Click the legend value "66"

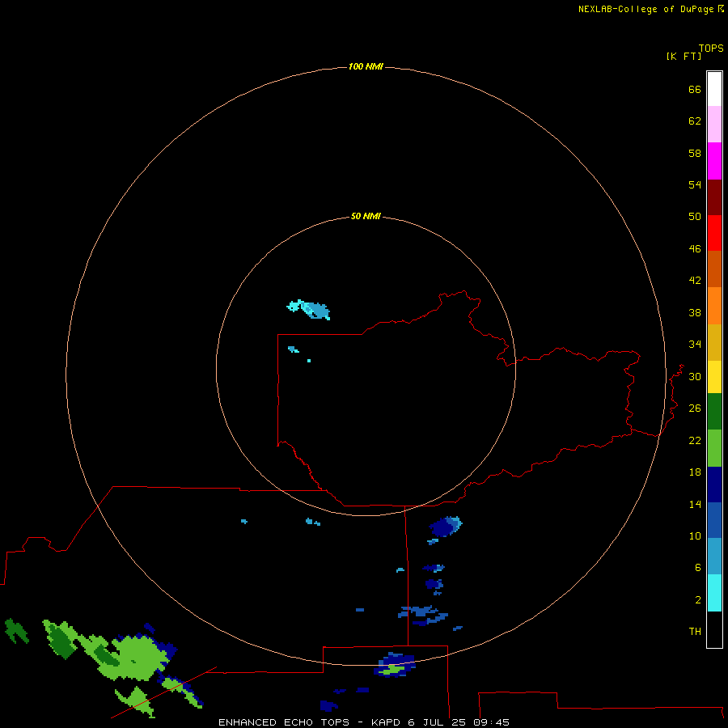695,89
